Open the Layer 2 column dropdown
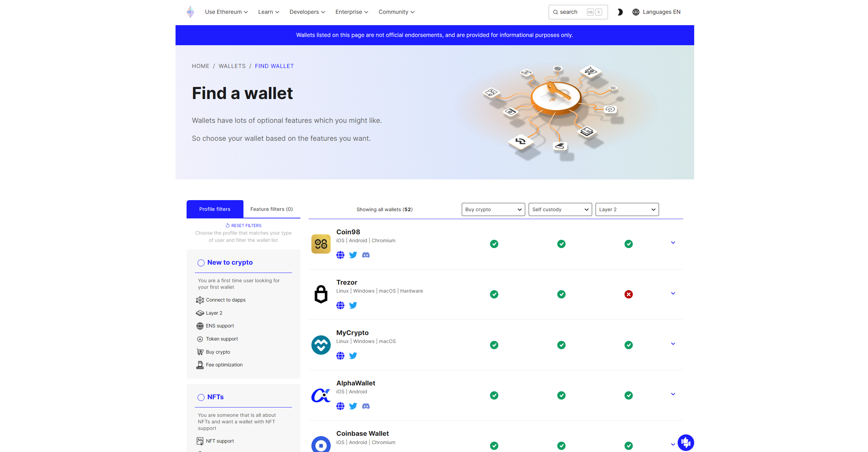This screenshot has height=452, width=868. point(627,209)
